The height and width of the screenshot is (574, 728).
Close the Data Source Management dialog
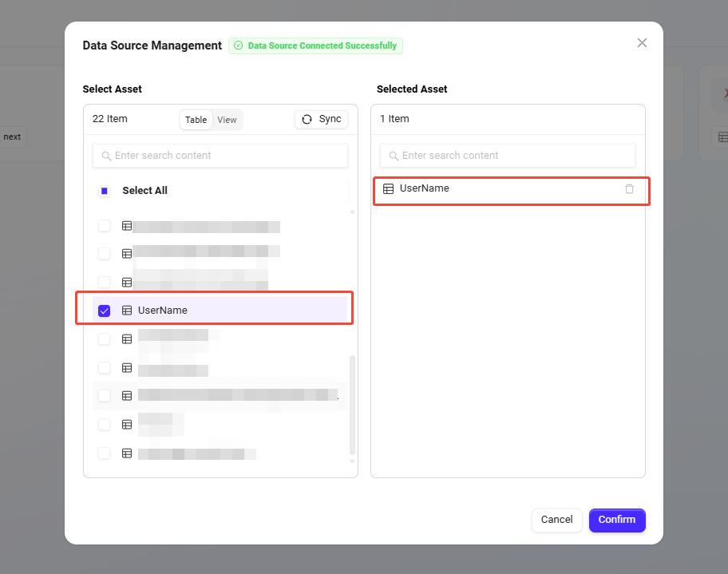point(642,43)
